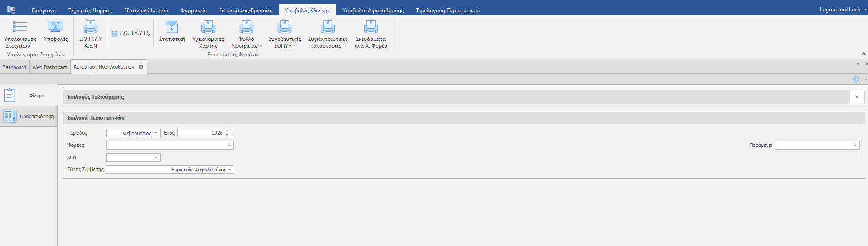
Task: Click the Υγειονομικός Χάρτης icon
Action: pyautogui.click(x=208, y=27)
